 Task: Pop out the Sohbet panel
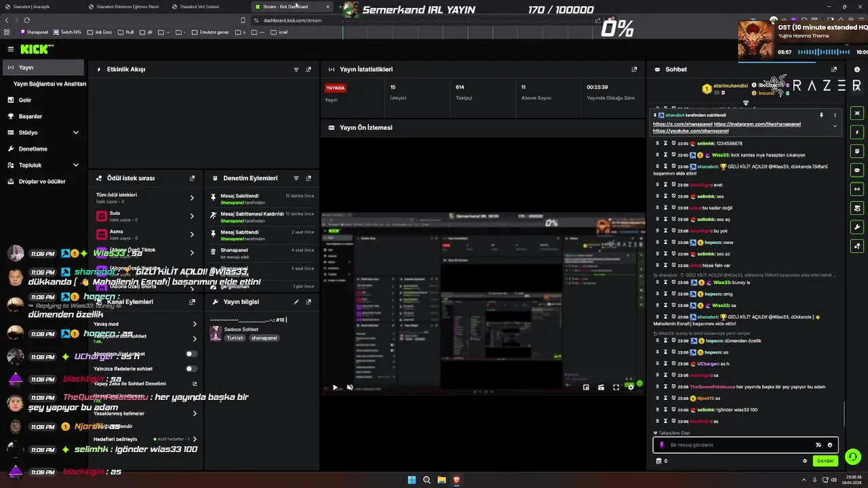pyautogui.click(x=834, y=69)
